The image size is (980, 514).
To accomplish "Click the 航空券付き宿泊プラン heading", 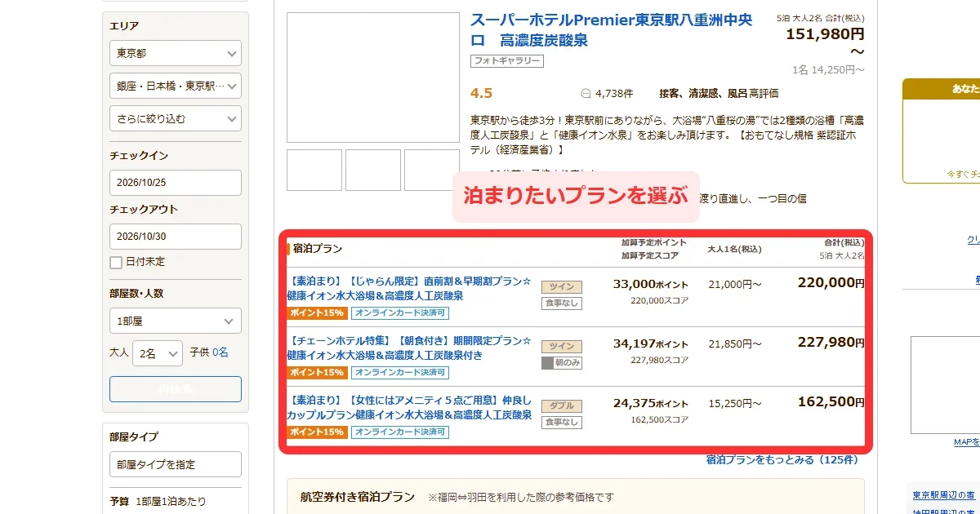I will 358,497.
